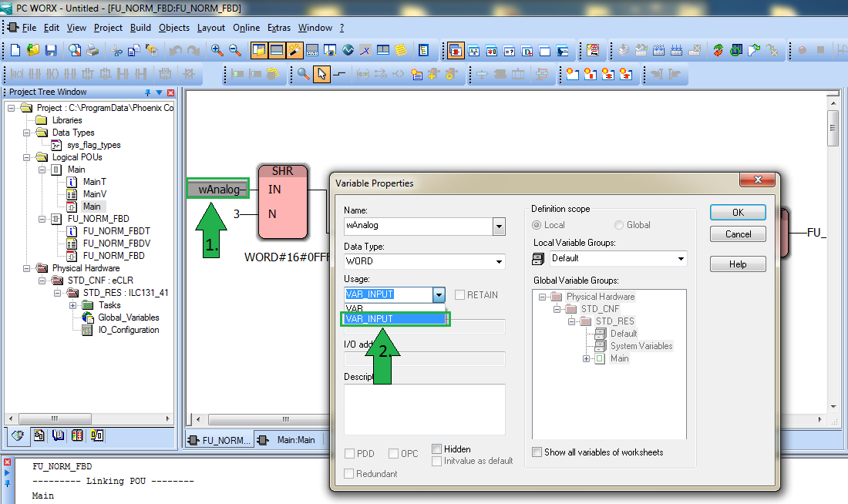The image size is (848, 504).
Task: Open the Build menu
Action: coord(140,28)
